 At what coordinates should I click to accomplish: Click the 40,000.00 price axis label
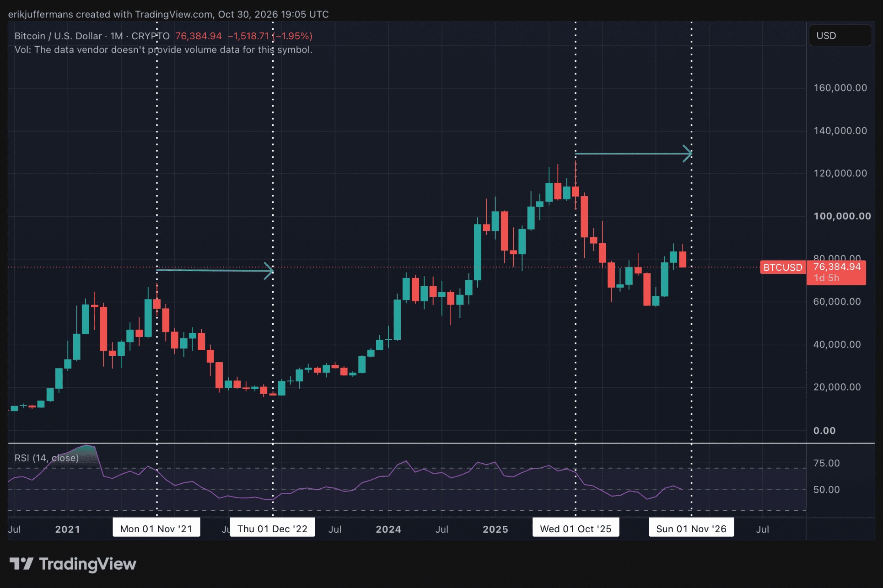click(x=837, y=345)
